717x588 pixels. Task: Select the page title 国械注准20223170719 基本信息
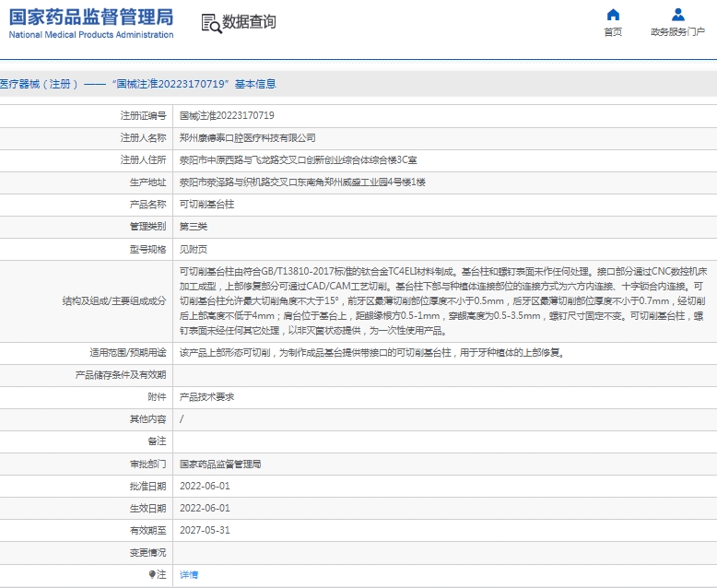(138, 84)
